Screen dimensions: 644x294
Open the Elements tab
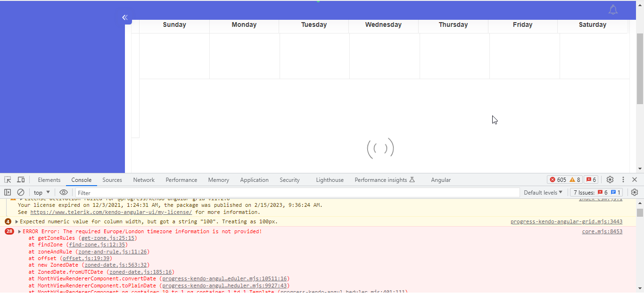coord(49,180)
